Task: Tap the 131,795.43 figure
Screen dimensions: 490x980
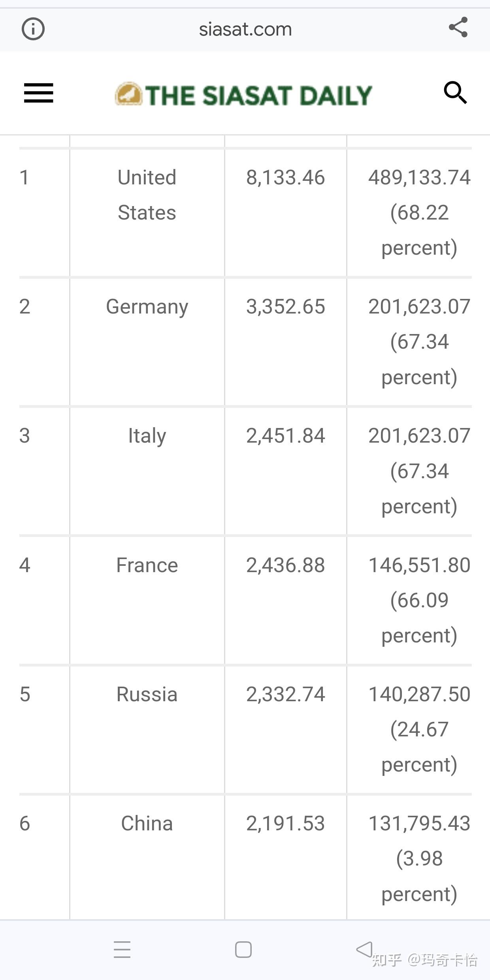Action: tap(419, 823)
